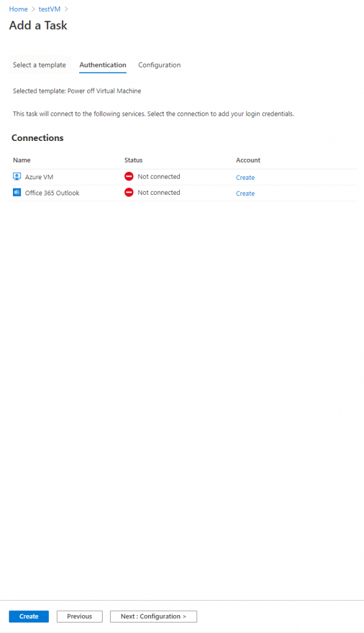364x633 pixels.
Task: Click Selected template: Power off Virtual Machine text
Action: point(77,91)
